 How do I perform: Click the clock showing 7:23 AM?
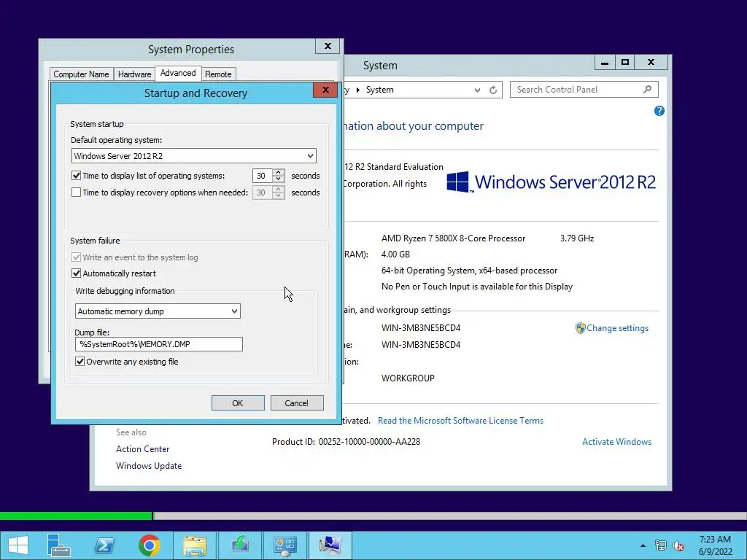click(x=715, y=540)
